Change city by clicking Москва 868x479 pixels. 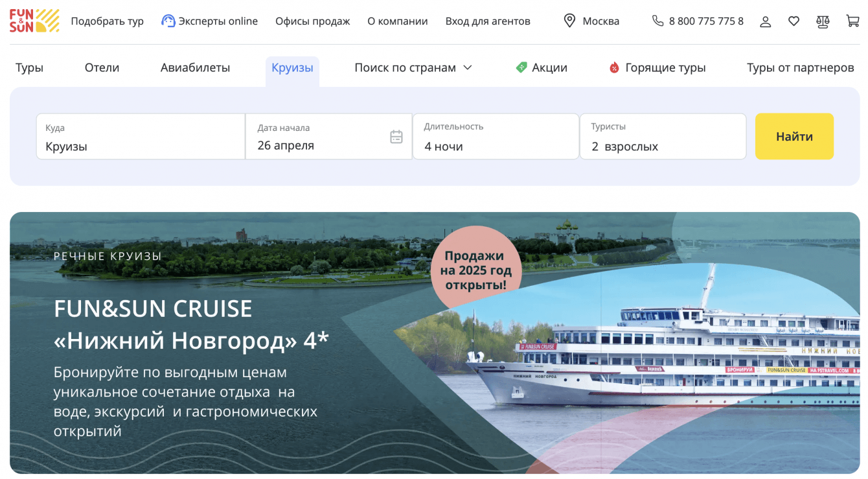click(x=601, y=21)
